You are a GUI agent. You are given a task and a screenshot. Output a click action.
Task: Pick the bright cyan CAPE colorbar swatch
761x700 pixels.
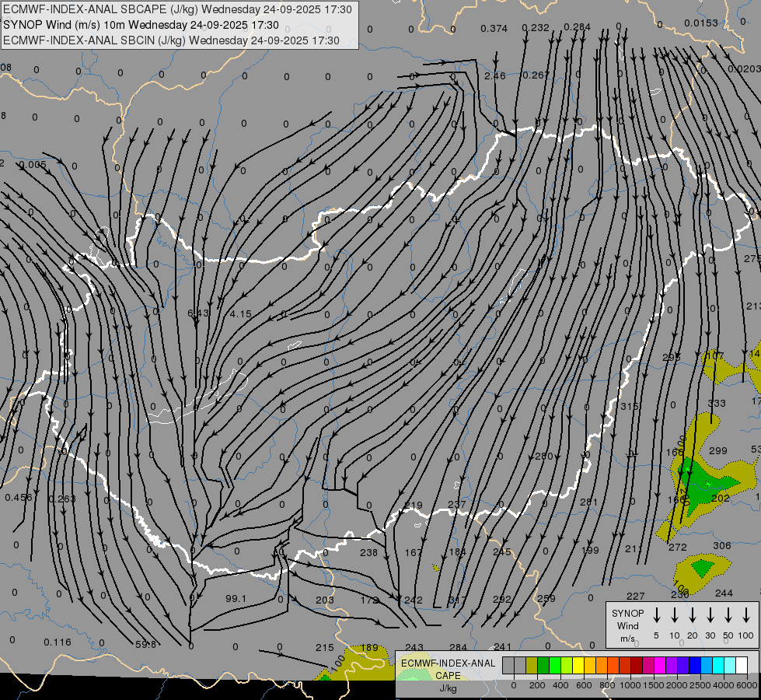tap(719, 665)
